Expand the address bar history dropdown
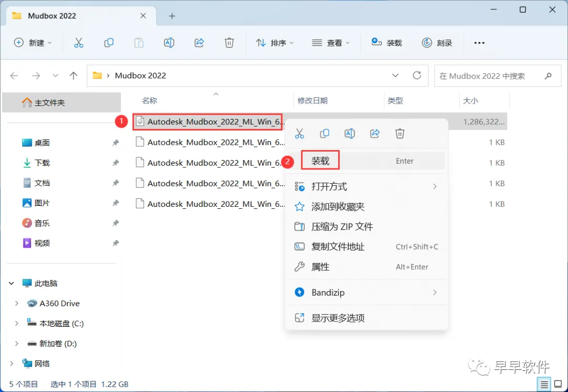 click(395, 75)
